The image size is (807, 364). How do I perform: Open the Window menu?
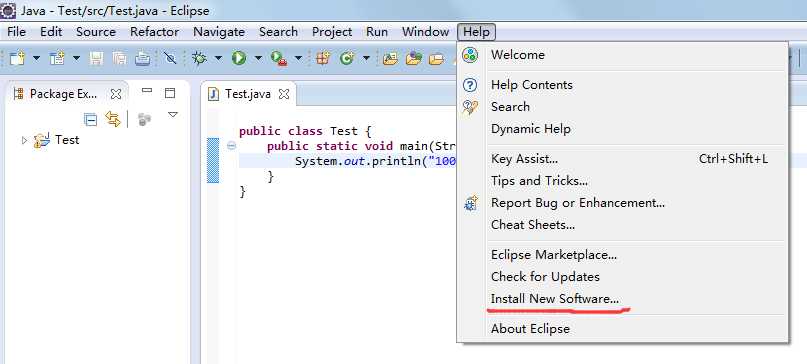(426, 32)
